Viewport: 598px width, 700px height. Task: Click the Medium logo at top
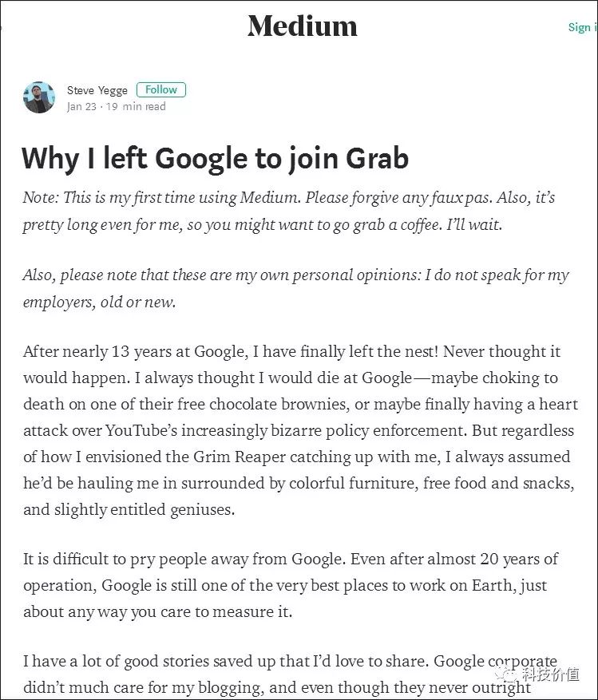pos(303,26)
